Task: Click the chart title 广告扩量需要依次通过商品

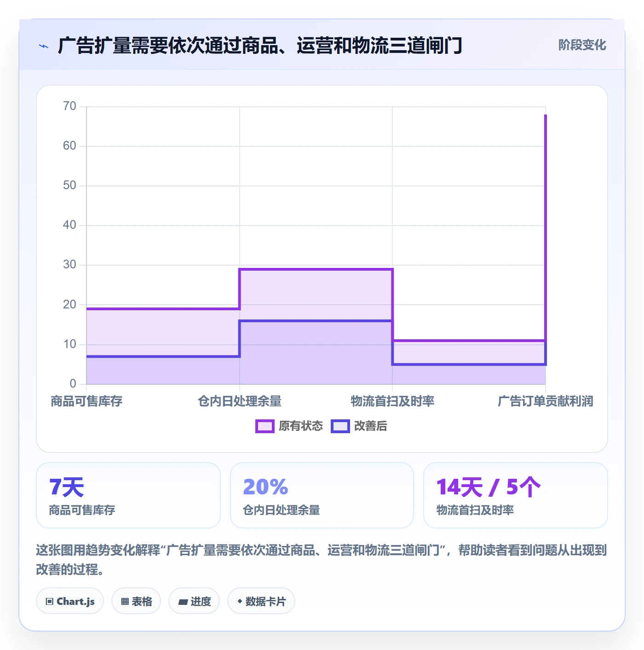Action: [x=260, y=46]
